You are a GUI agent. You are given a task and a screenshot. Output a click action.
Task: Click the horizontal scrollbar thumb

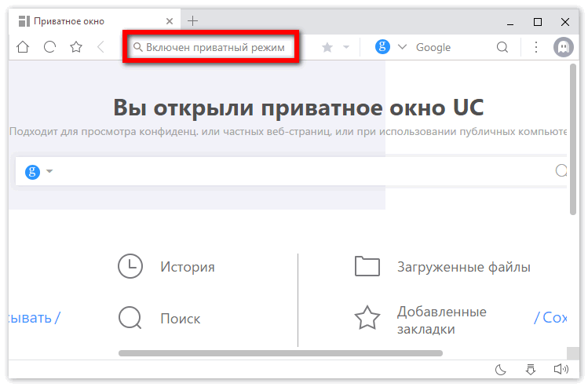point(280,353)
